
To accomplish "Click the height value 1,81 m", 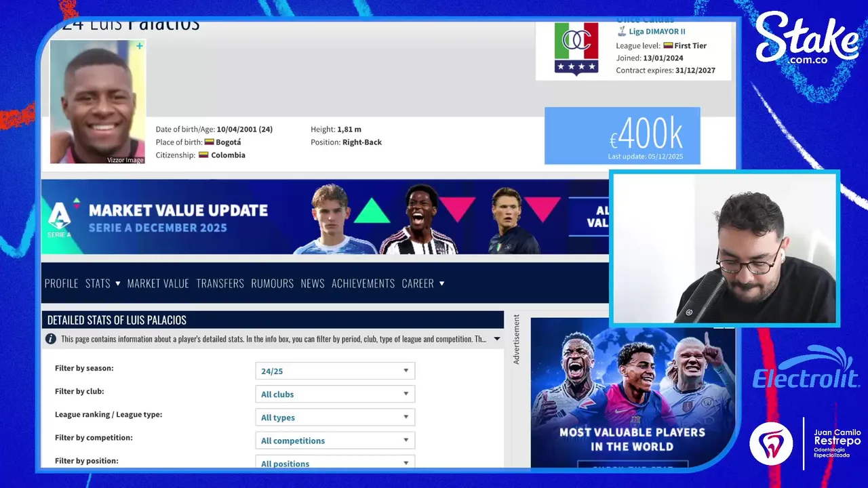I will (349, 129).
